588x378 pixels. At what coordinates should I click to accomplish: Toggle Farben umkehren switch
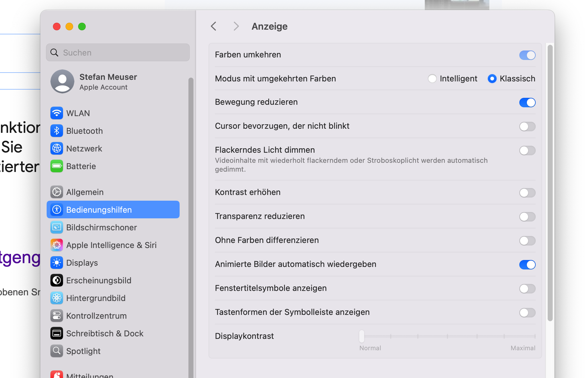527,55
